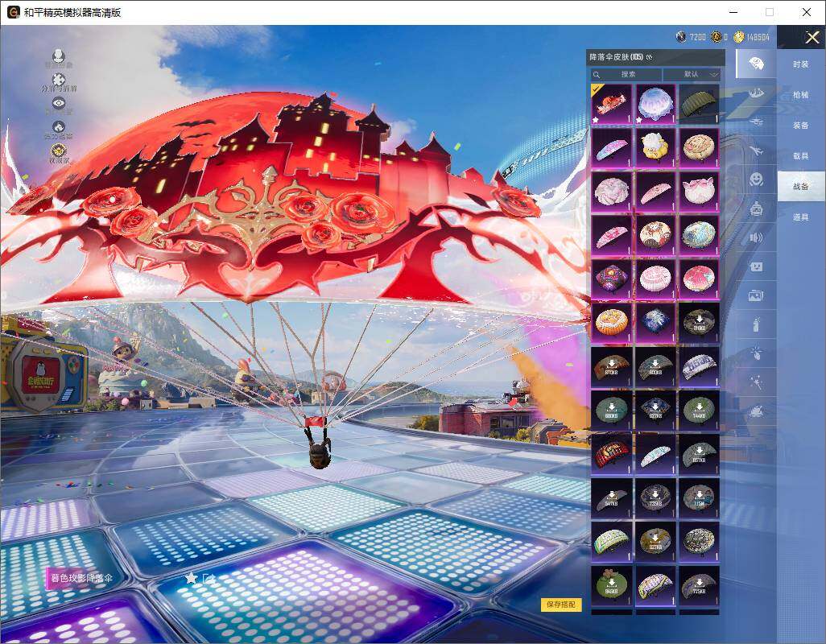This screenshot has height=644, width=826.
Task: Click the 搜索 search field
Action: click(627, 74)
